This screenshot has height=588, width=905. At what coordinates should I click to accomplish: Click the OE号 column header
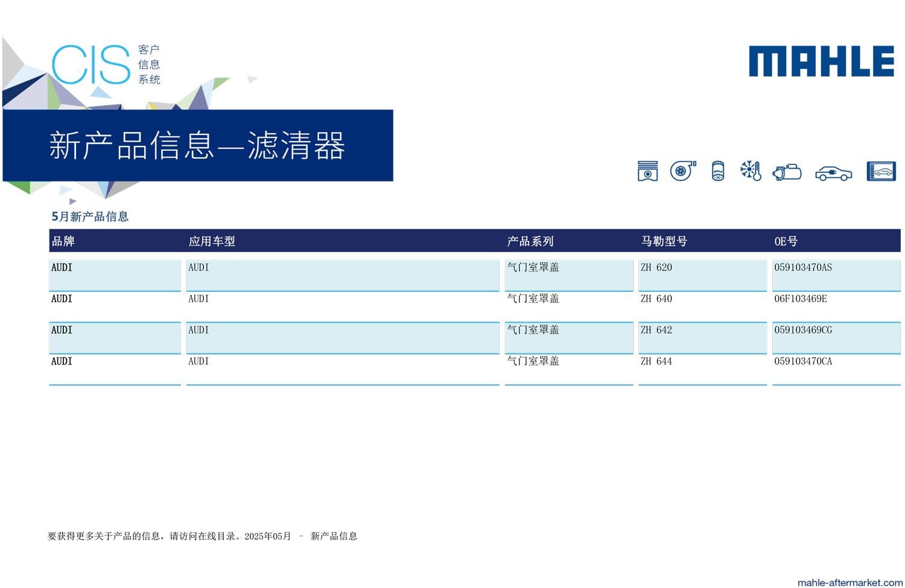(x=786, y=241)
